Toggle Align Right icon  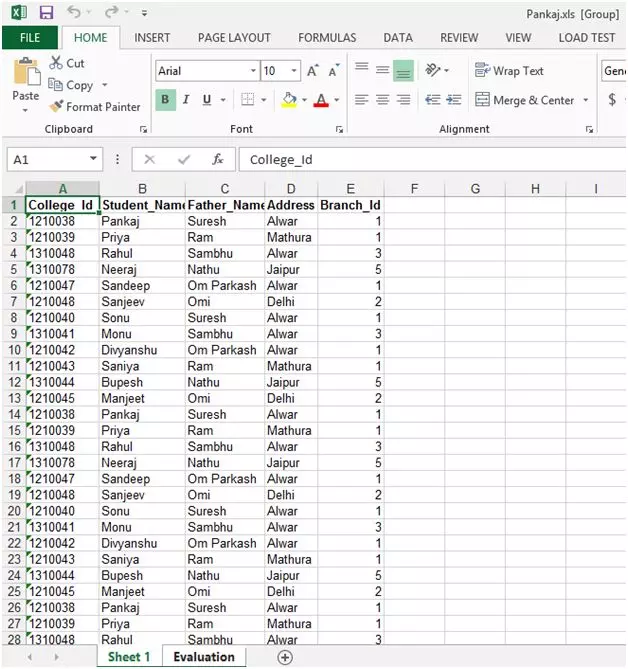click(404, 100)
